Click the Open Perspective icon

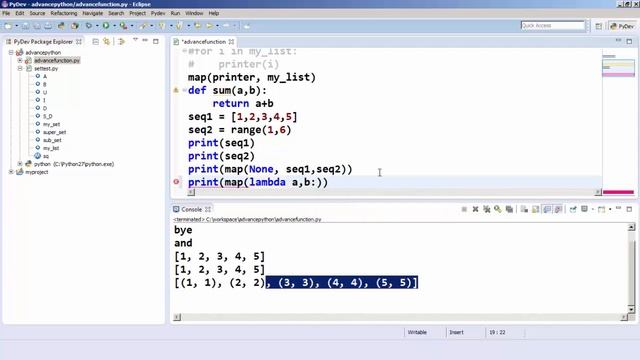(598, 26)
